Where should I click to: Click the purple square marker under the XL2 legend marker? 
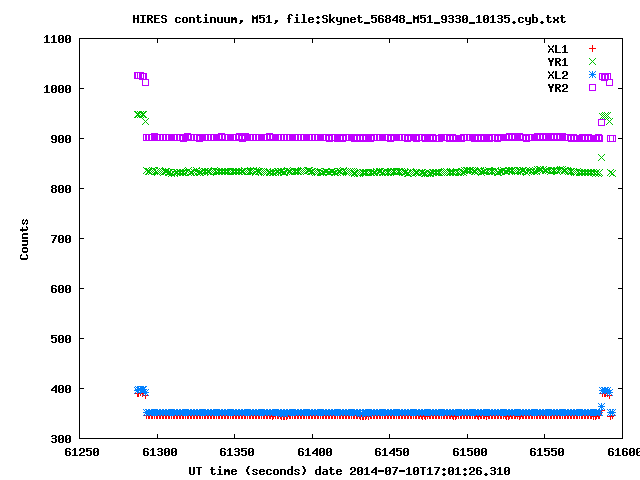pos(592,87)
